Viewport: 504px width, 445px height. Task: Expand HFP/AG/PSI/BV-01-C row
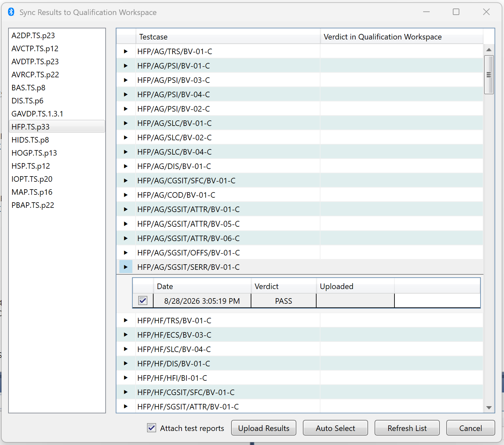(x=126, y=66)
